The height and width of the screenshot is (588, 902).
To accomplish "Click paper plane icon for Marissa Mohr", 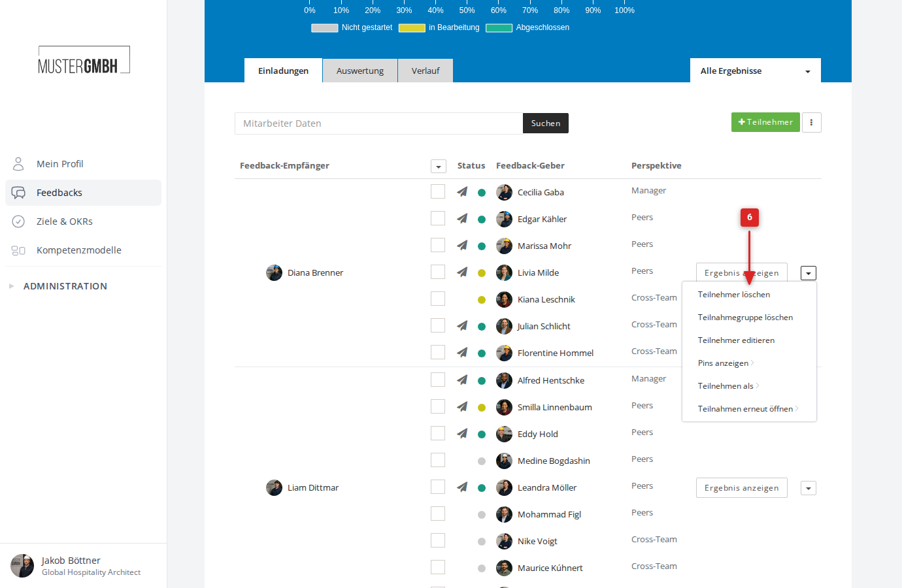I will click(462, 246).
